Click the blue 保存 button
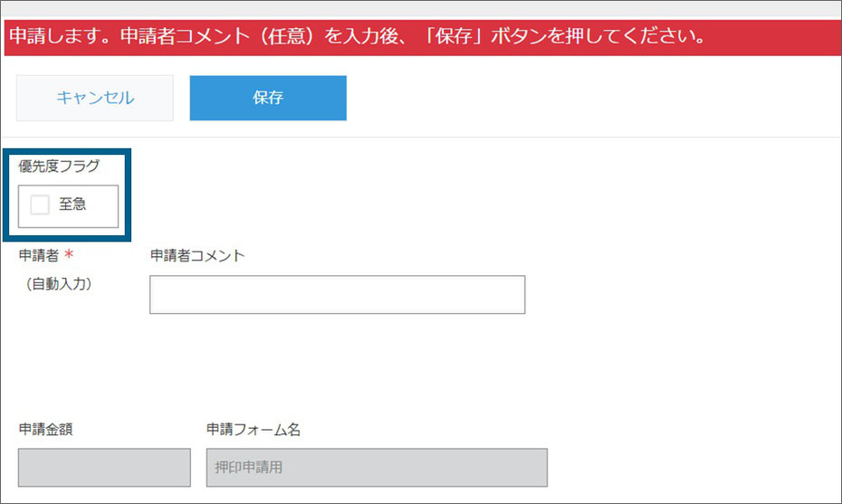 (x=268, y=98)
